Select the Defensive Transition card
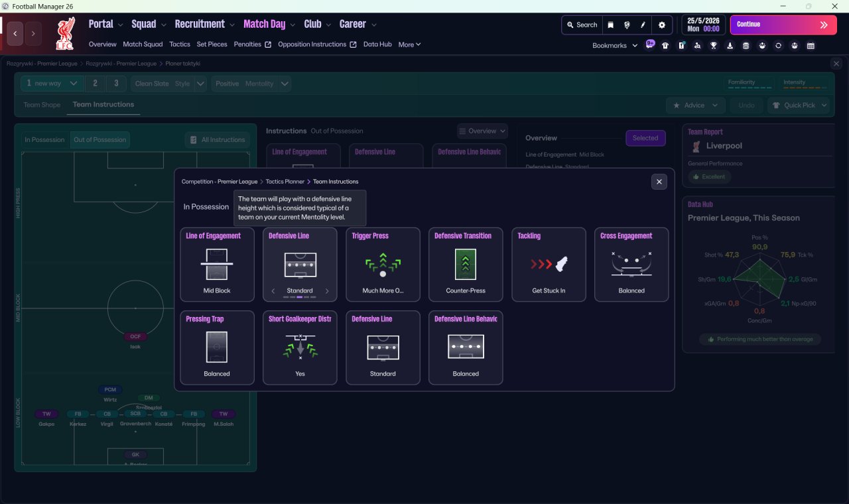The image size is (849, 504). pos(466,265)
